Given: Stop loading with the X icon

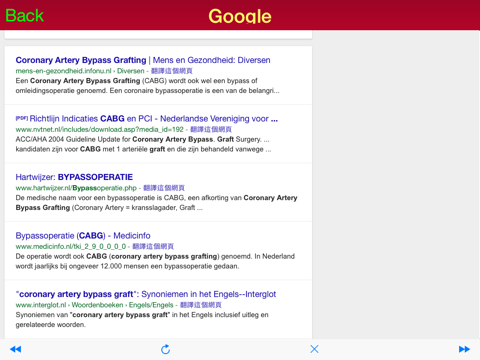Looking at the screenshot, I should coord(314,349).
